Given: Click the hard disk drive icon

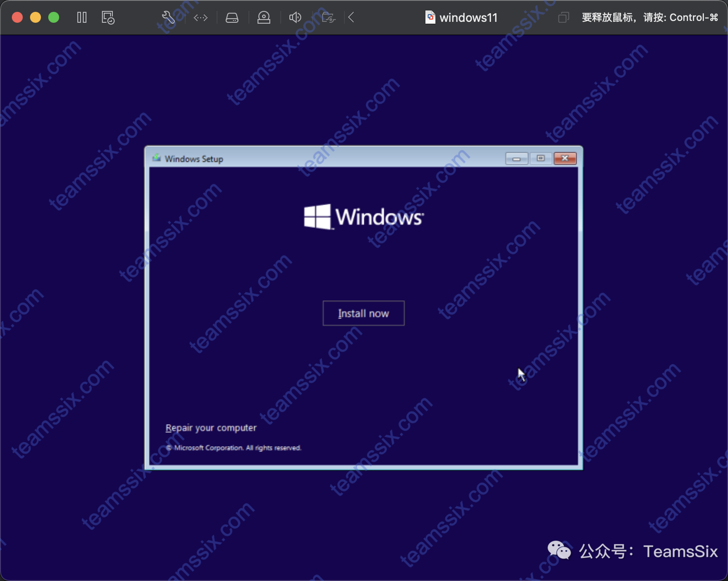Looking at the screenshot, I should click(x=232, y=18).
